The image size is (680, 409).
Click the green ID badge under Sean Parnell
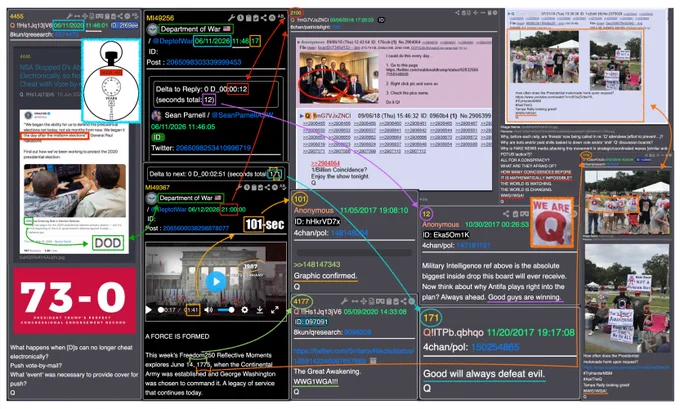coord(157,137)
